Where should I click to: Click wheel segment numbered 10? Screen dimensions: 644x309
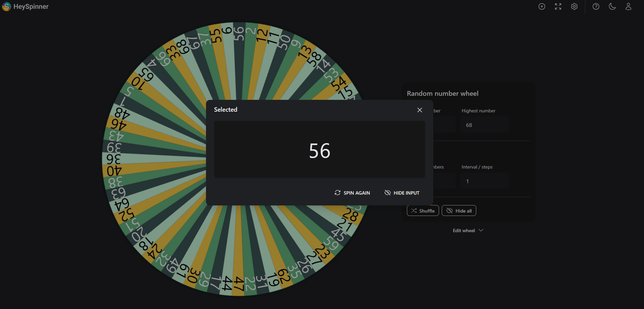click(x=138, y=83)
